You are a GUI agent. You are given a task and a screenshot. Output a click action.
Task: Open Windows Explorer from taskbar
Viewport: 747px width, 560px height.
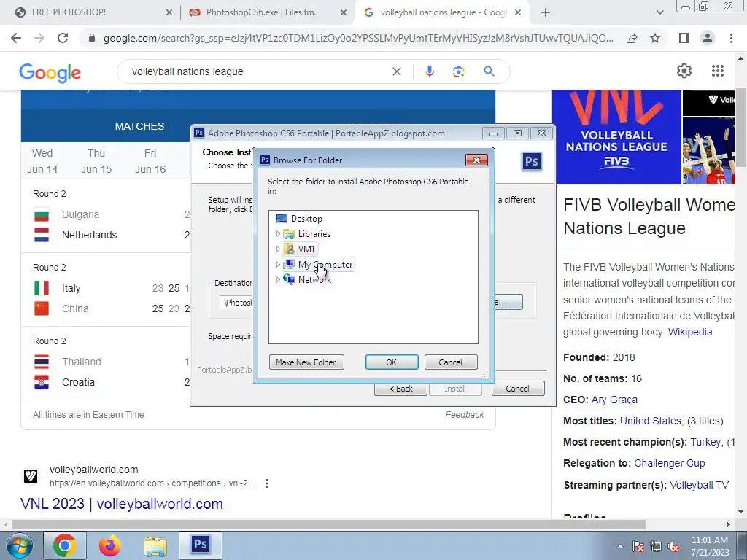(x=155, y=545)
